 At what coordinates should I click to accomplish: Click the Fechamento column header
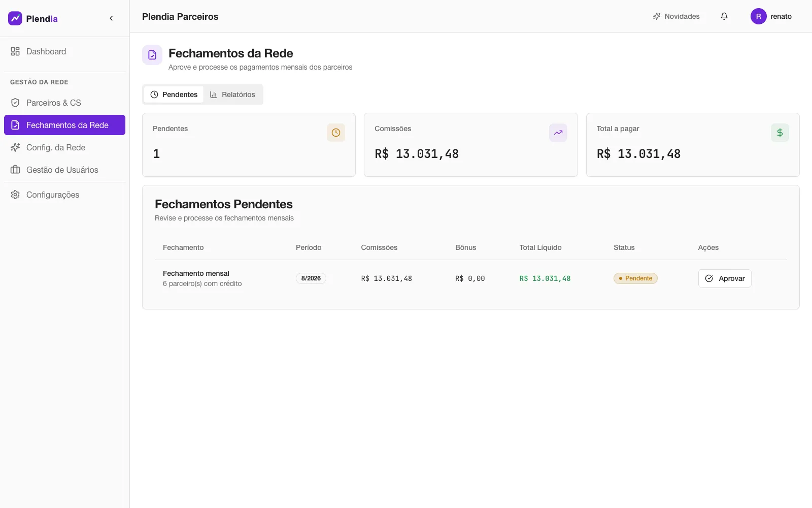coord(183,247)
